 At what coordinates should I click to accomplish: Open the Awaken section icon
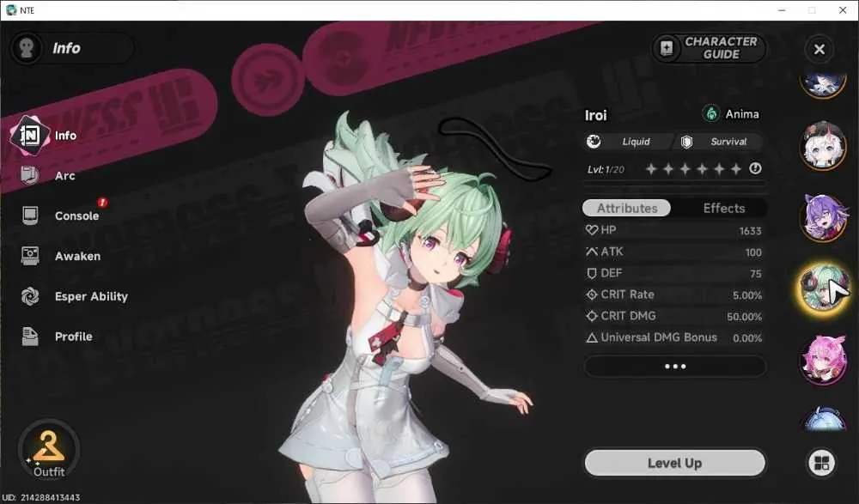click(x=29, y=256)
